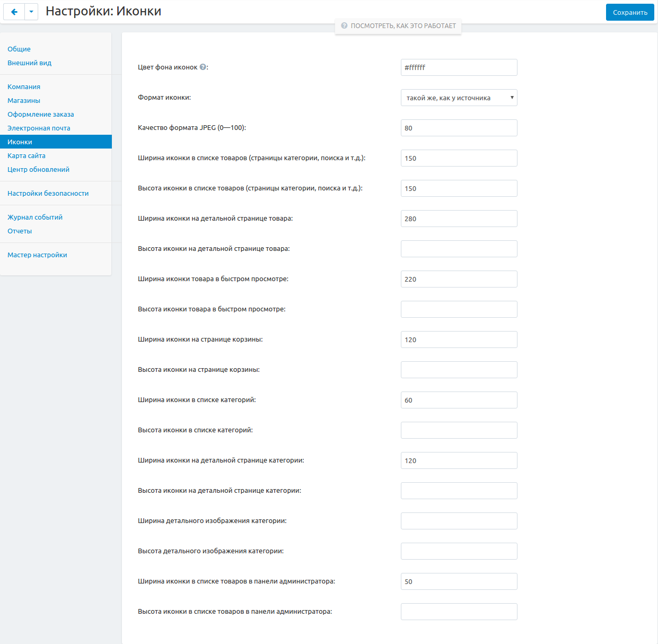Screen dimensions: 658x644
Task: Open 'Карта сайта' settings
Action: pyautogui.click(x=27, y=155)
